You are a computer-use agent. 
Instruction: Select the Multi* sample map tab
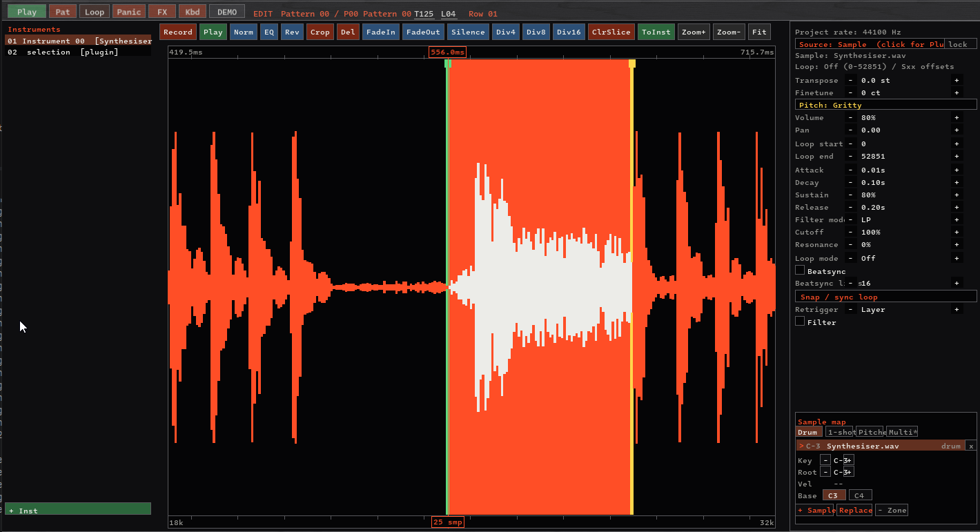point(902,432)
